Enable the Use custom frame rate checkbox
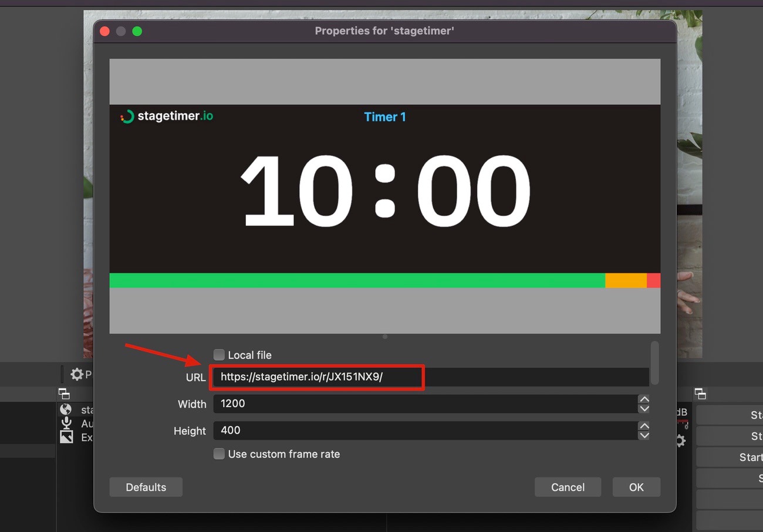Image resolution: width=763 pixels, height=532 pixels. tap(218, 453)
